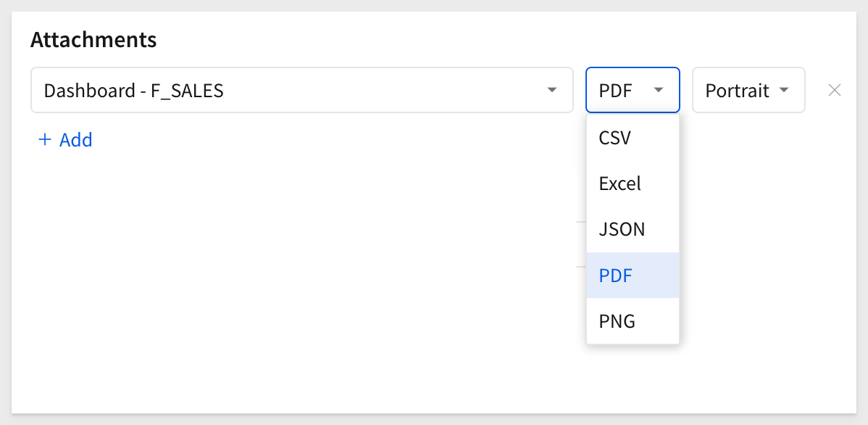Click the 'Portrait' text in the orientation box
This screenshot has height=425, width=868.
(x=737, y=91)
